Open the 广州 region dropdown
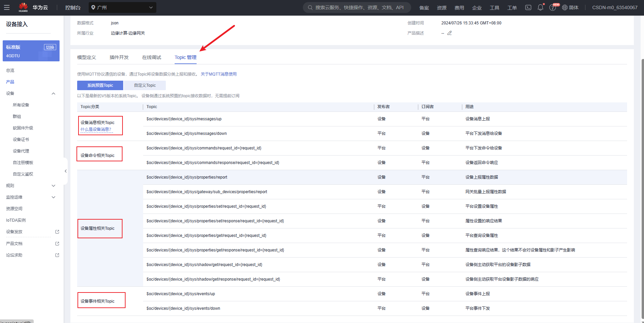Image resolution: width=644 pixels, height=323 pixels. [123, 7]
